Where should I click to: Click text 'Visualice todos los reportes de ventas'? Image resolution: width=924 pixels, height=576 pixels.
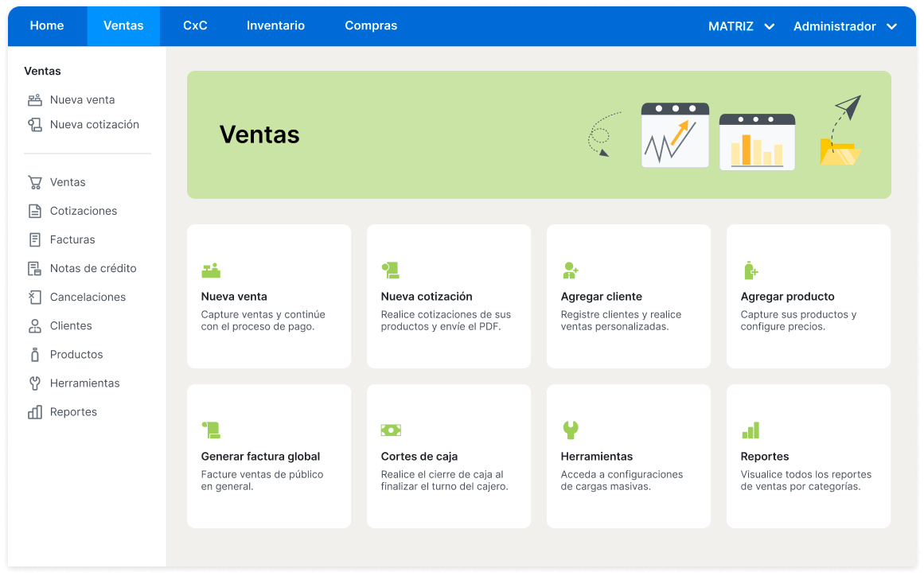tap(806, 481)
